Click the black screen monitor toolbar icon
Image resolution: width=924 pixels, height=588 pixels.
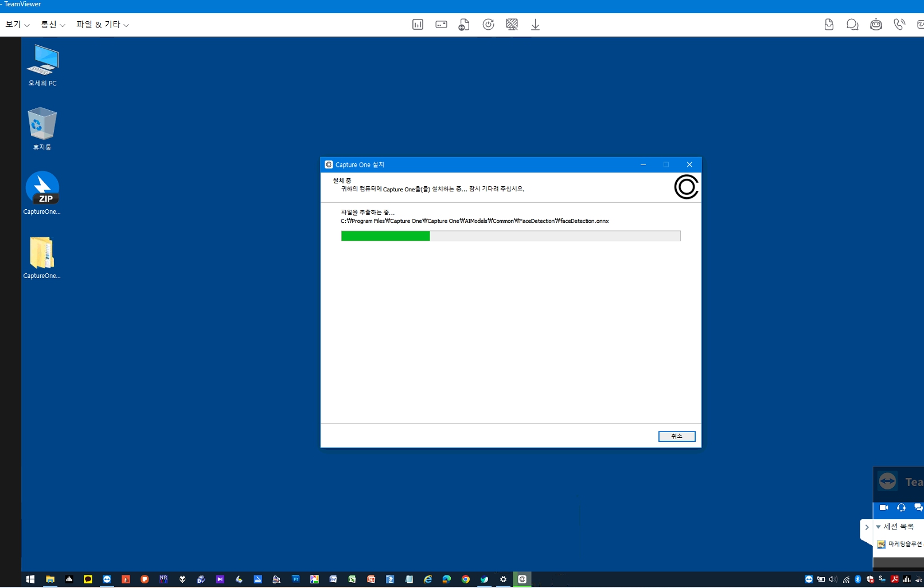point(512,25)
